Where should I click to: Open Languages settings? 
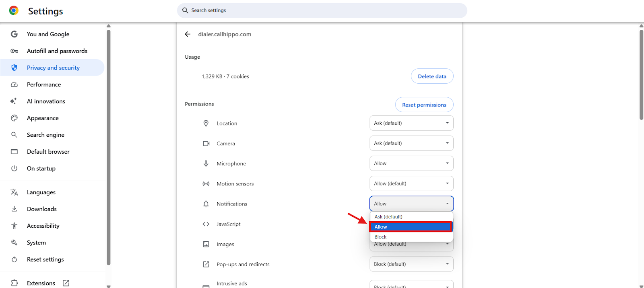coord(52,192)
